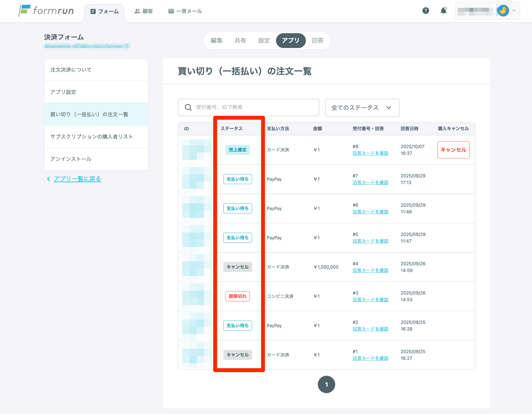This screenshot has width=532, height=414.
Task: Switch to the 回答 tab
Action: 317,40
